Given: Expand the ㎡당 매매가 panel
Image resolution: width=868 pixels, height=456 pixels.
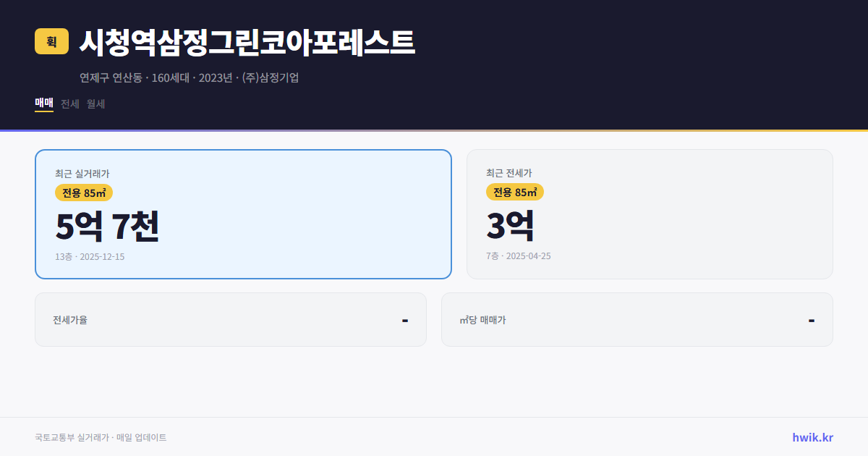Looking at the screenshot, I should click(x=637, y=319).
